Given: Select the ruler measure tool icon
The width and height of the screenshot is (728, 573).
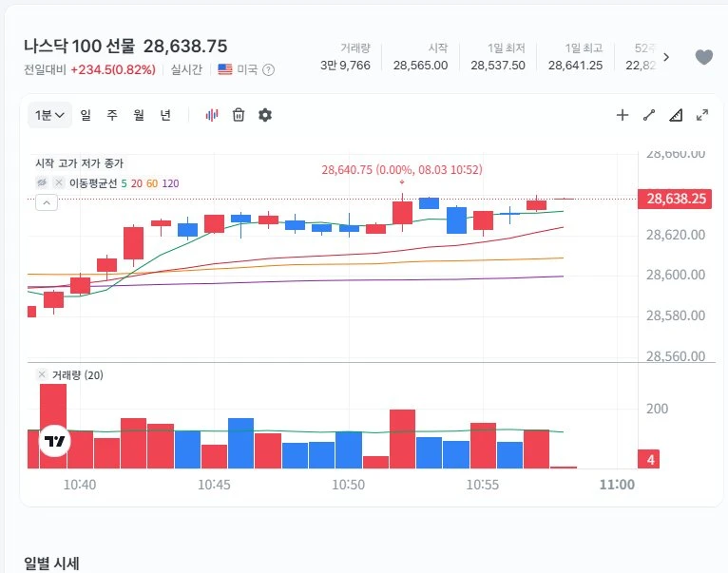Looking at the screenshot, I should (x=676, y=115).
